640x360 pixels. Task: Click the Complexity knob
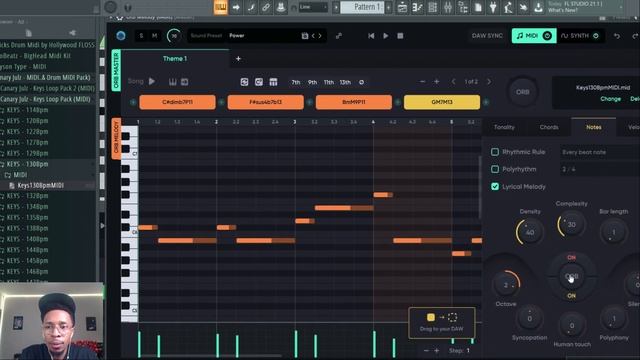tap(571, 224)
